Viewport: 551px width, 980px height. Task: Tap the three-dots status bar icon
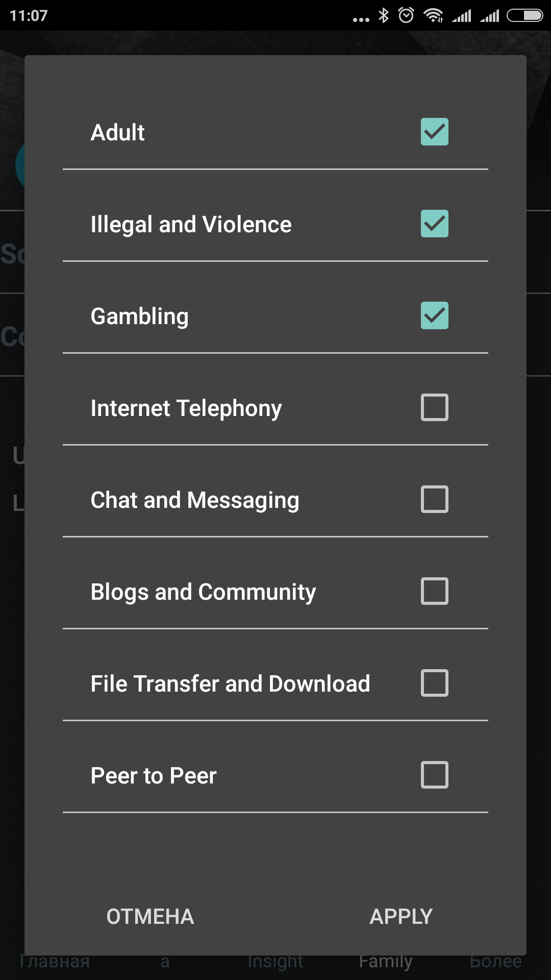361,19
